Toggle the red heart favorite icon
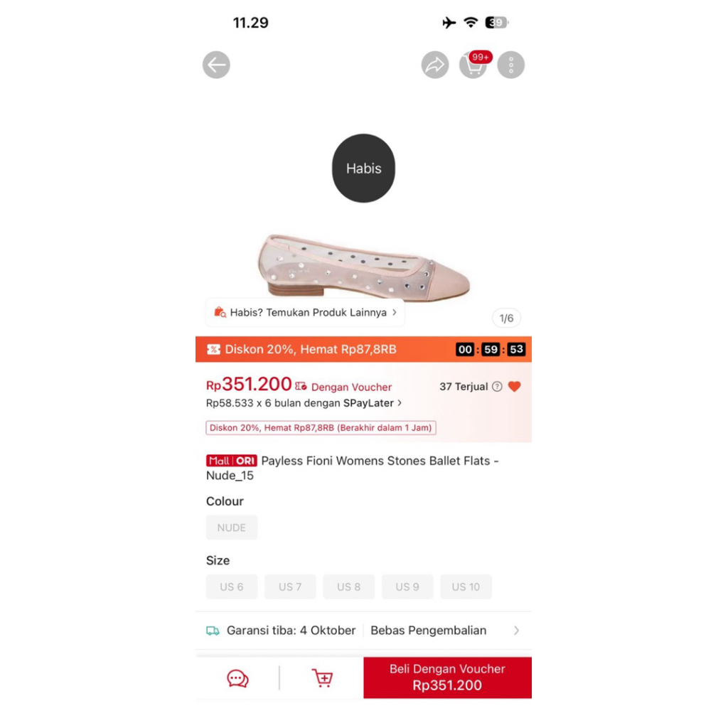Screen dimensions: 728x728 point(515,386)
